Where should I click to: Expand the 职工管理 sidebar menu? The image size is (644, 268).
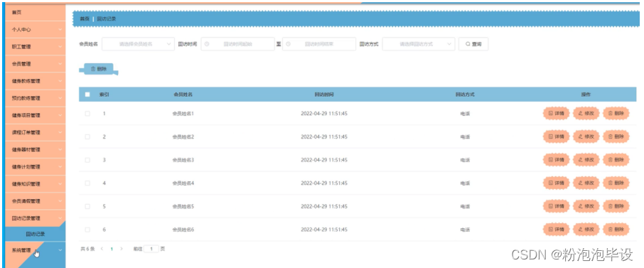35,47
